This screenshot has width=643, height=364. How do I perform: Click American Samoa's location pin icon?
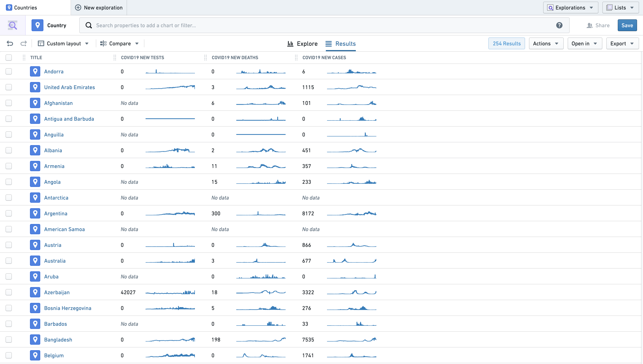35,229
